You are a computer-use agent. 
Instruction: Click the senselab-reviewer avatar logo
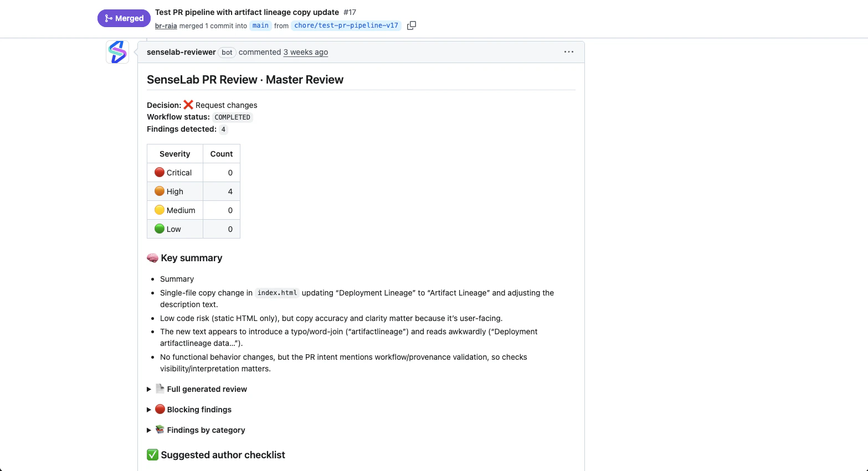pos(117,52)
